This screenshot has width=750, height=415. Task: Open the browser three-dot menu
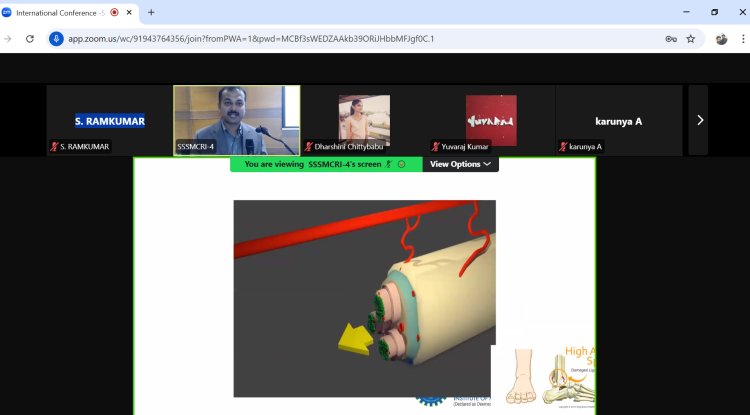pyautogui.click(x=743, y=39)
